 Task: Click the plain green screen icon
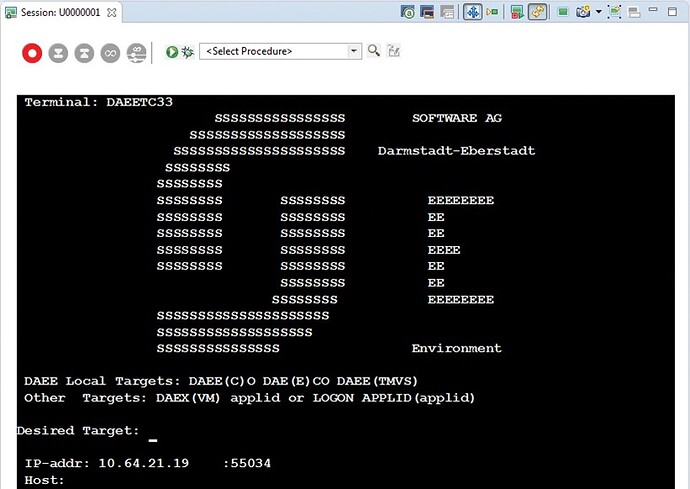coord(563,12)
